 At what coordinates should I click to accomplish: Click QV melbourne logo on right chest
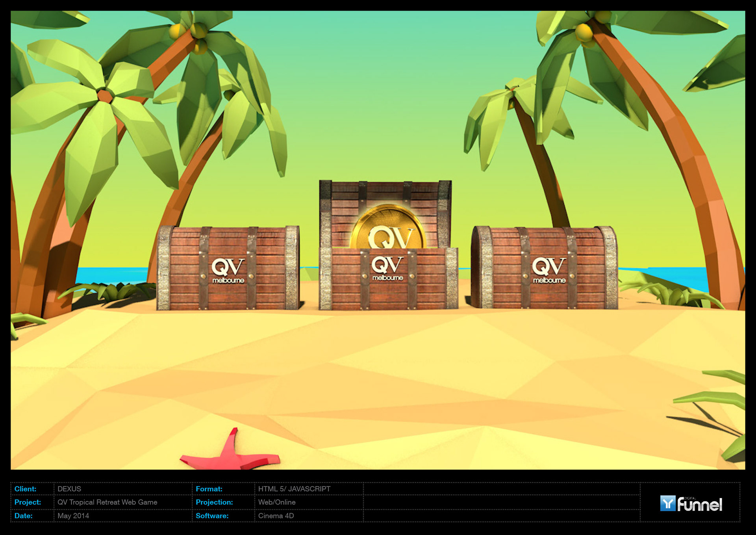[549, 270]
